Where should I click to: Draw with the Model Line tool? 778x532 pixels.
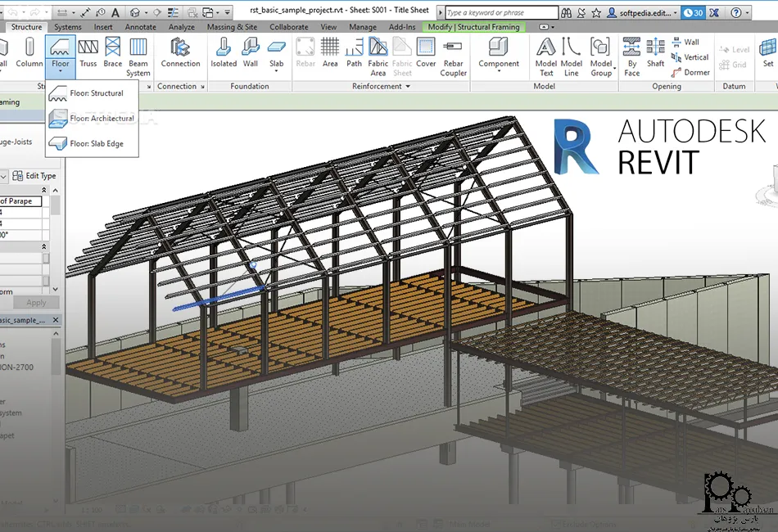pos(571,57)
